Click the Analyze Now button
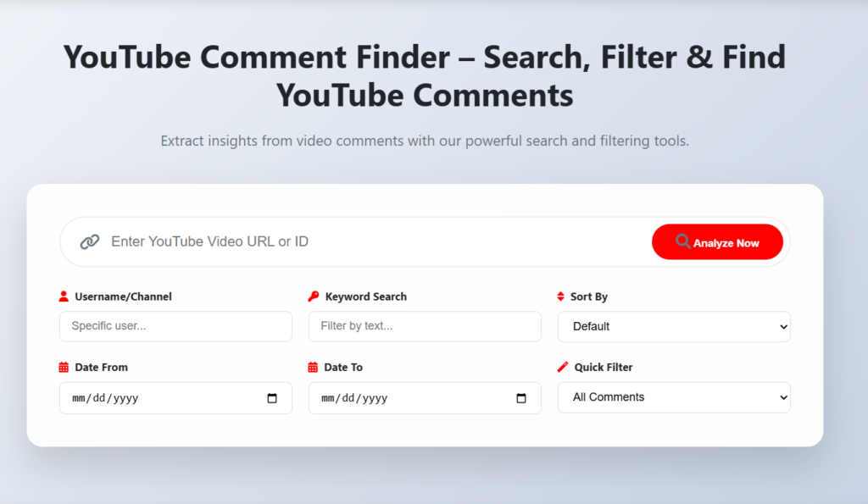This screenshot has width=868, height=504. click(717, 241)
